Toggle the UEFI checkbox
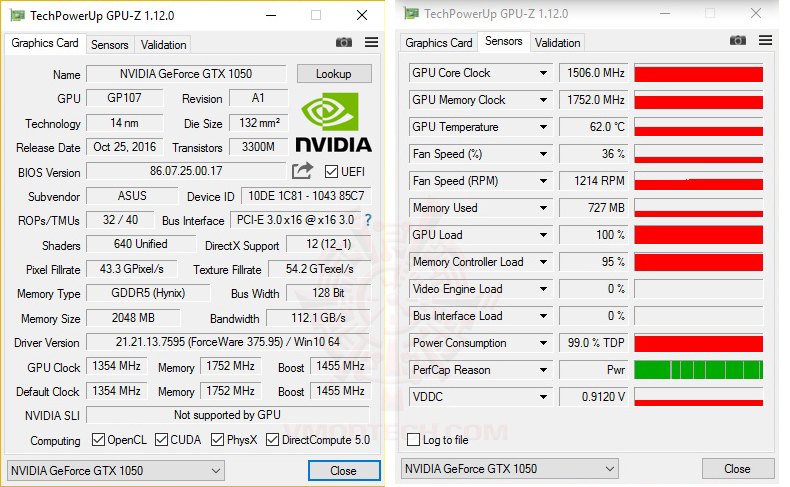This screenshot has width=790, height=487. tap(331, 172)
